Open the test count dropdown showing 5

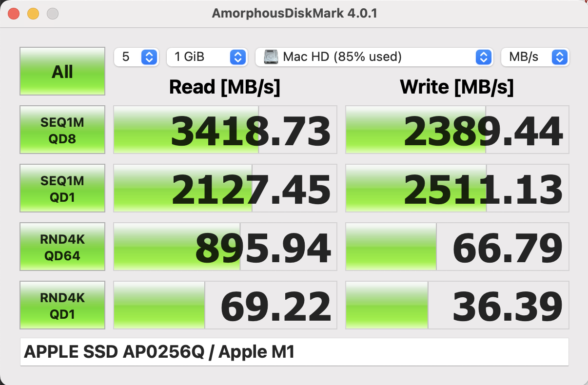[136, 57]
